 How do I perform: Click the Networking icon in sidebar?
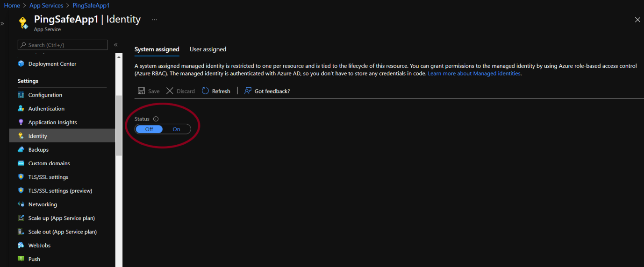[x=21, y=204]
